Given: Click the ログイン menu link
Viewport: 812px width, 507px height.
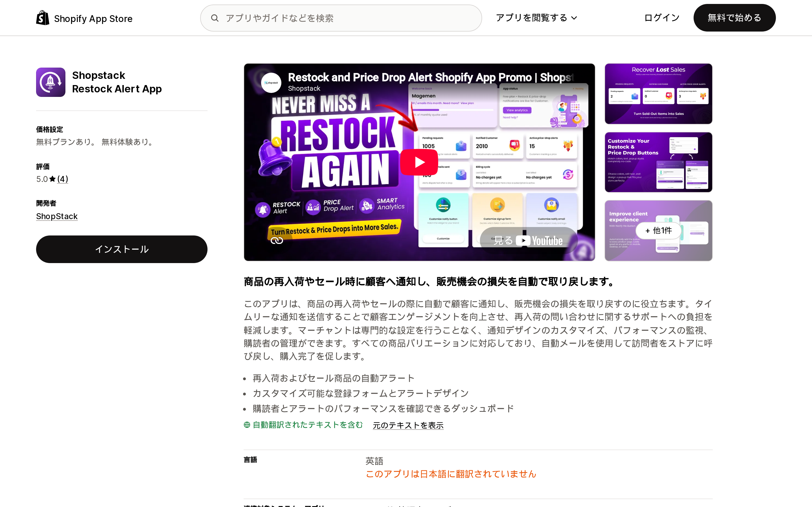Looking at the screenshot, I should (662, 18).
